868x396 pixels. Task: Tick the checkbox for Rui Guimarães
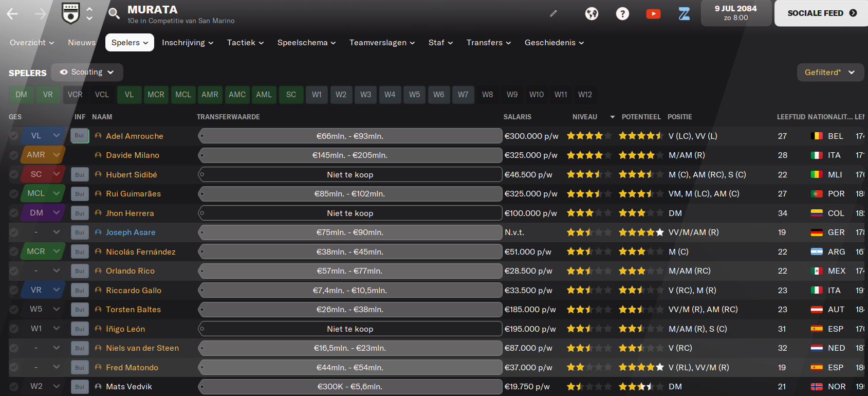(14, 193)
